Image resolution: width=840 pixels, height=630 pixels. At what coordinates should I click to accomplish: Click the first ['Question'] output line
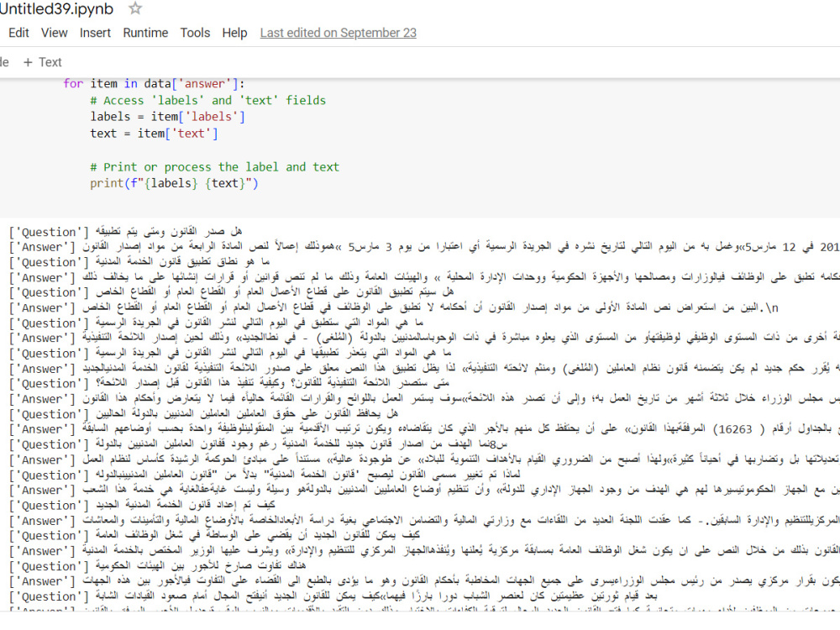[125, 232]
